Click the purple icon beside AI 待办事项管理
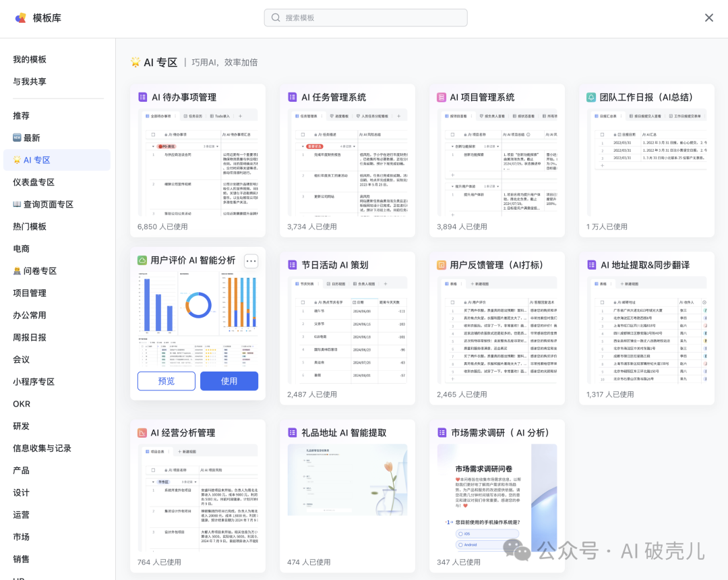The width and height of the screenshot is (728, 580). pyautogui.click(x=142, y=97)
